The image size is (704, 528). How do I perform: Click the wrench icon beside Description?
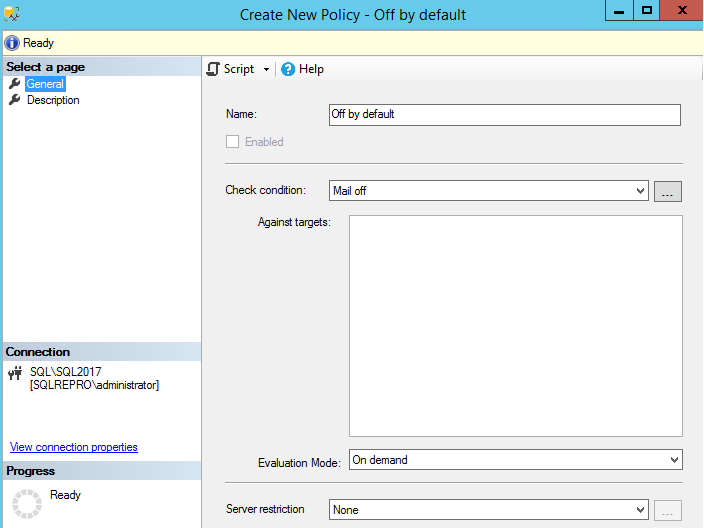click(x=14, y=100)
